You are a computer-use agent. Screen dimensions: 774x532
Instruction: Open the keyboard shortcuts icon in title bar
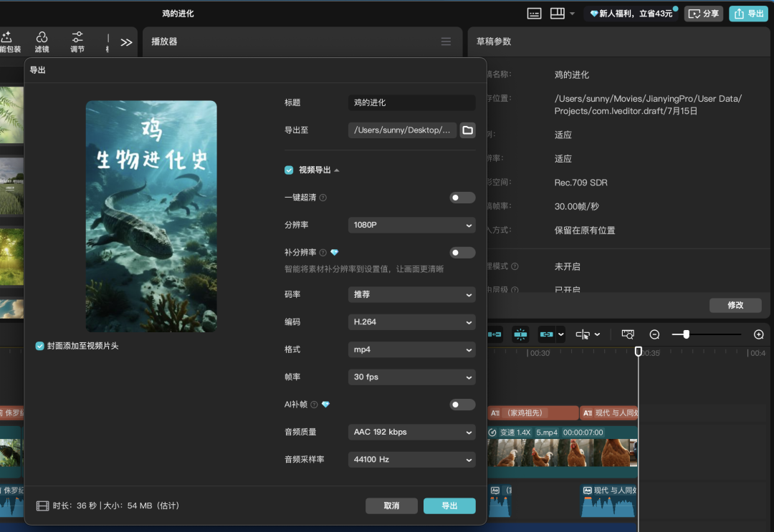tap(534, 14)
